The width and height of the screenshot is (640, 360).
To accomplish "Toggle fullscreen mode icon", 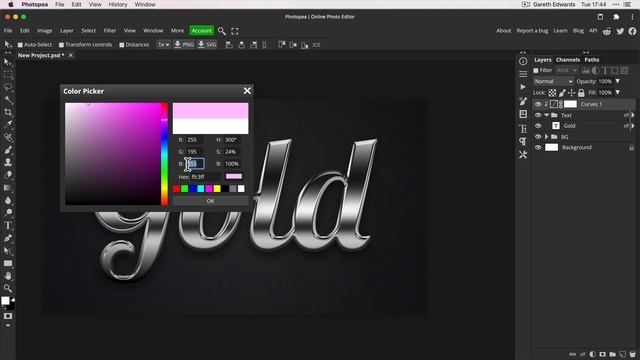I will click(235, 31).
